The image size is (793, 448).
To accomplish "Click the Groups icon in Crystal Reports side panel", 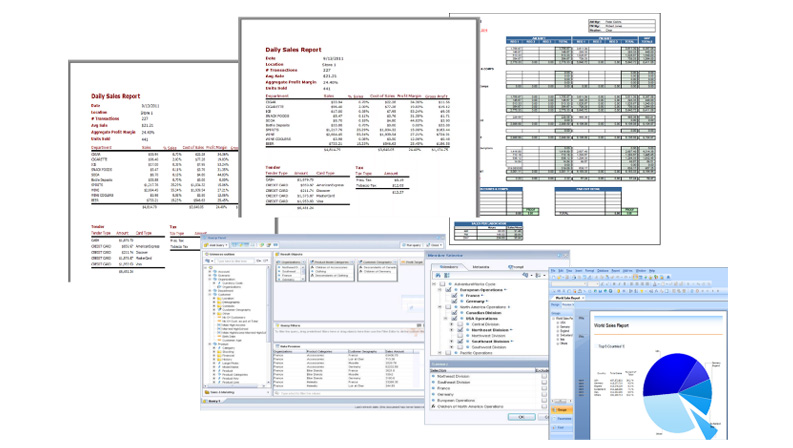I will click(x=554, y=410).
